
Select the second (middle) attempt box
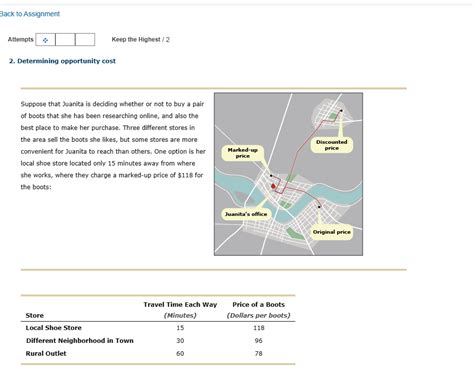pos(65,40)
